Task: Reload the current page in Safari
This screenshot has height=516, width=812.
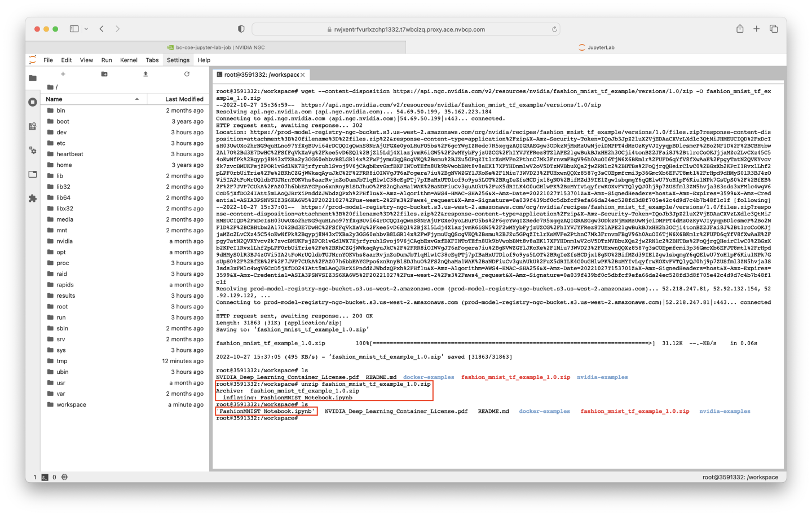Action: (x=554, y=28)
